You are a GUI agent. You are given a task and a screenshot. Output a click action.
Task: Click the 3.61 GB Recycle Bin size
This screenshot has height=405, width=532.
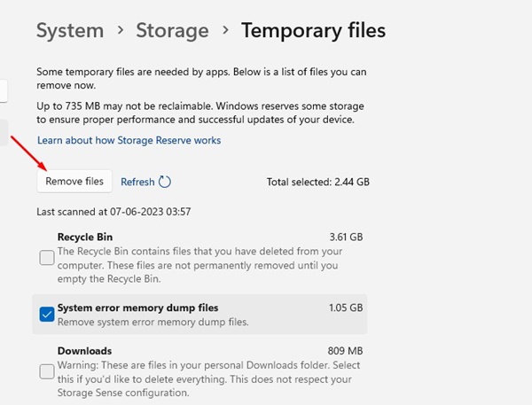[345, 238]
